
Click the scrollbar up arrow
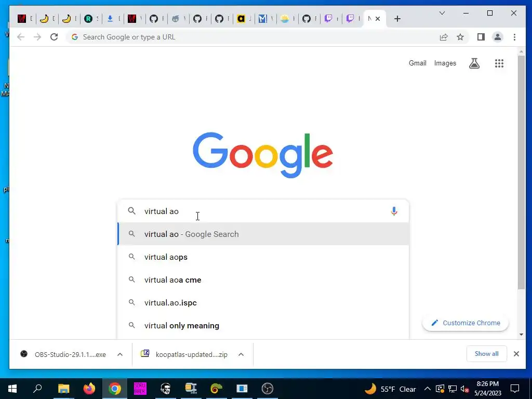[x=521, y=51]
